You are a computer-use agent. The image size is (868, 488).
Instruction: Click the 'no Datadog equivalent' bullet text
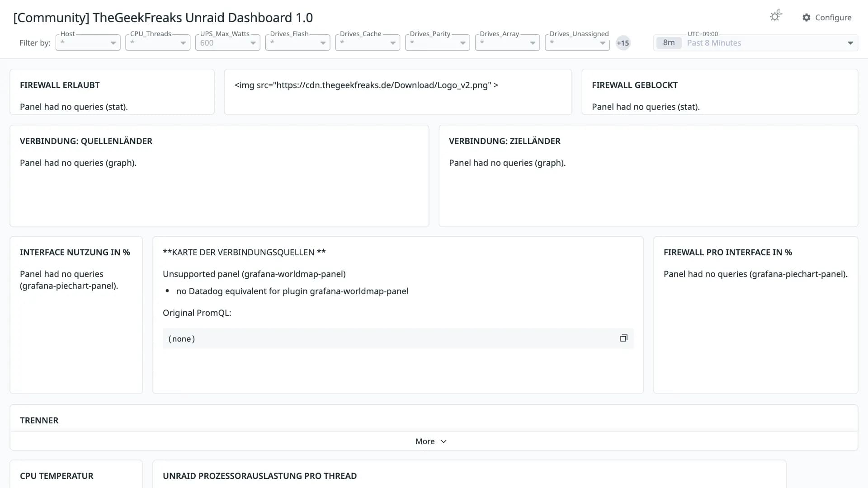(x=292, y=291)
